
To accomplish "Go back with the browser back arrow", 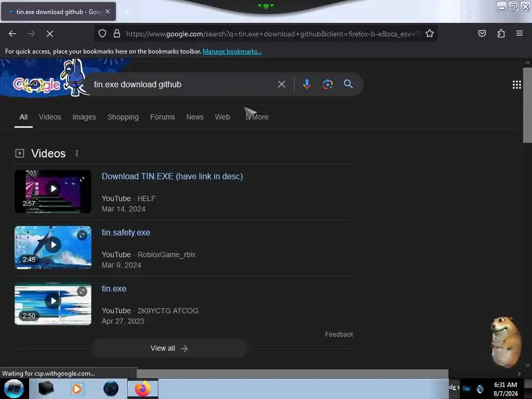I will pyautogui.click(x=12, y=34).
